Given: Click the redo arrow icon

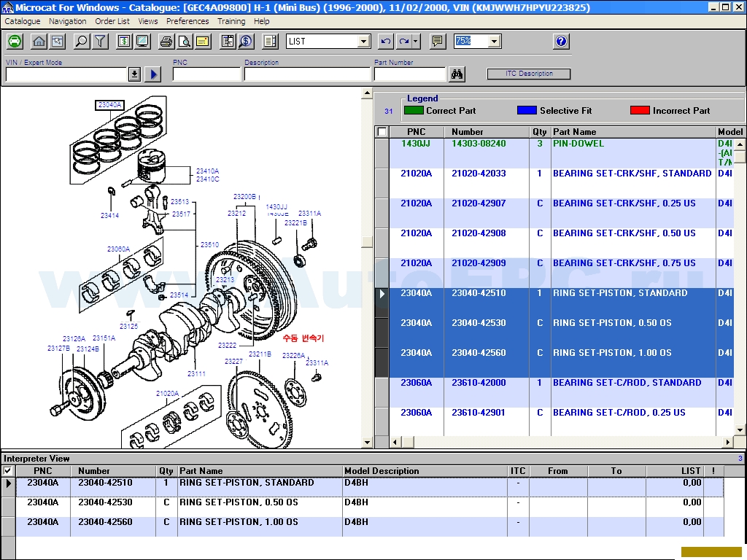Looking at the screenshot, I should coord(404,42).
